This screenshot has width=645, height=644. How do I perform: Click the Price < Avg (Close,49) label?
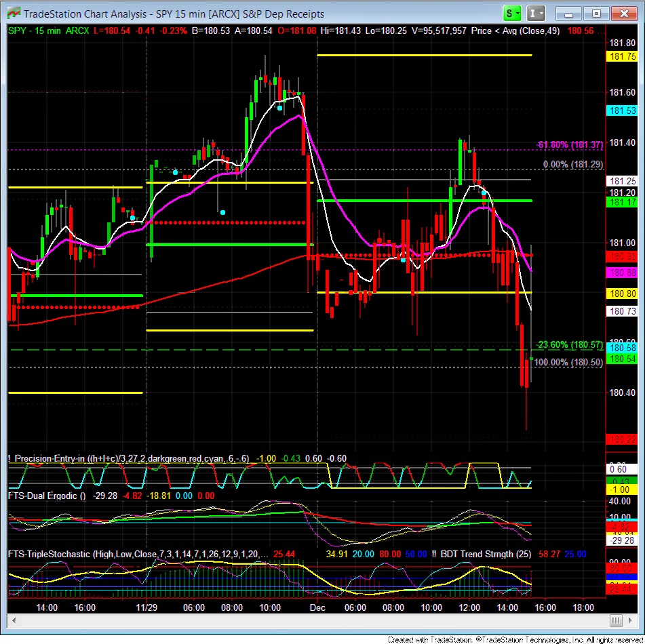515,31
